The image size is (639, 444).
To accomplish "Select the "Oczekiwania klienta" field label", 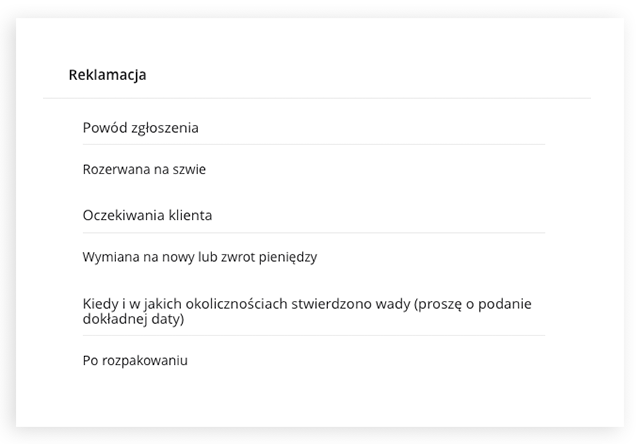I will pos(148,215).
